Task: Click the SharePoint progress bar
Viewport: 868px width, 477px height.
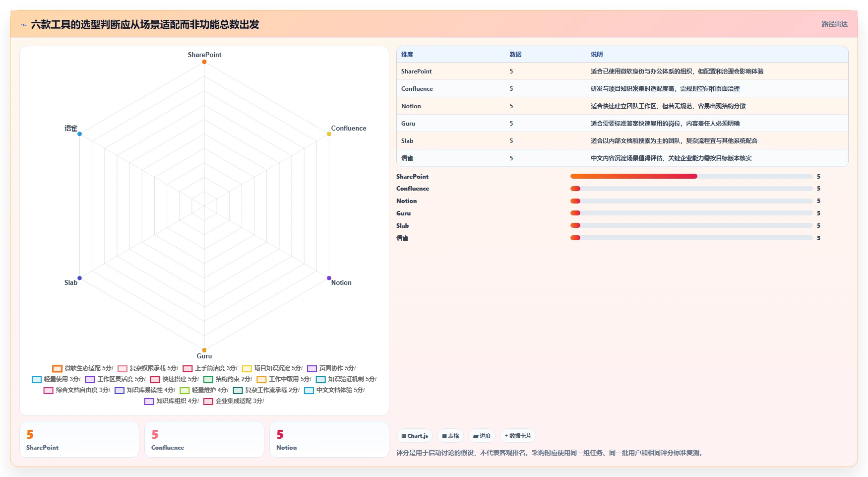Action: tap(691, 176)
